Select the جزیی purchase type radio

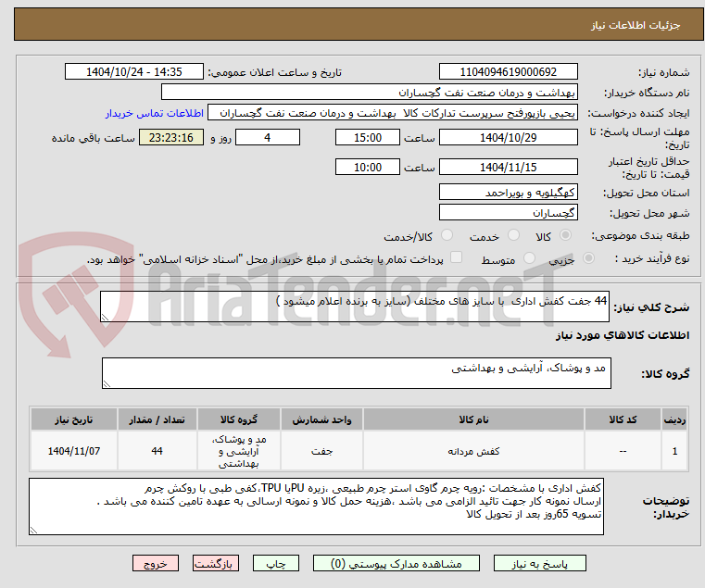pyautogui.click(x=588, y=258)
